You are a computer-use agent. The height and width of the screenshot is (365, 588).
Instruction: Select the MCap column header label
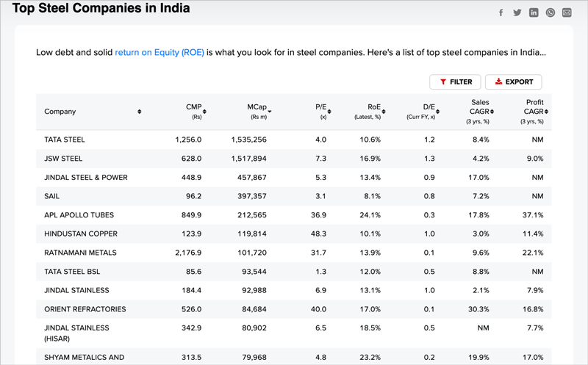click(257, 107)
